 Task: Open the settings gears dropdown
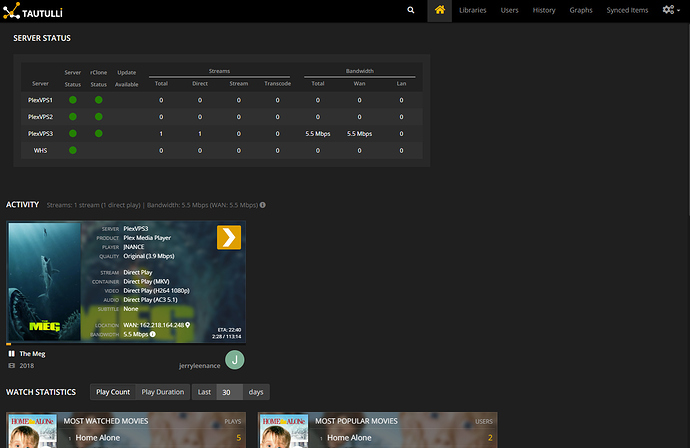671,10
